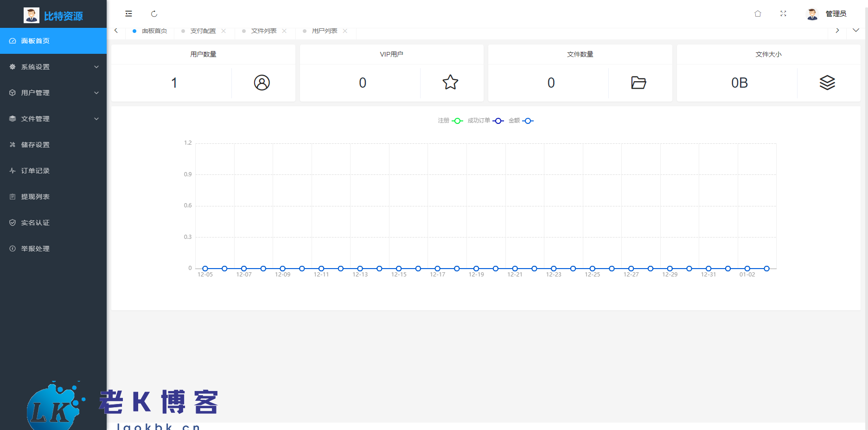Click the user profile icon in 用户数量 card
The height and width of the screenshot is (430, 868).
pyautogui.click(x=262, y=83)
